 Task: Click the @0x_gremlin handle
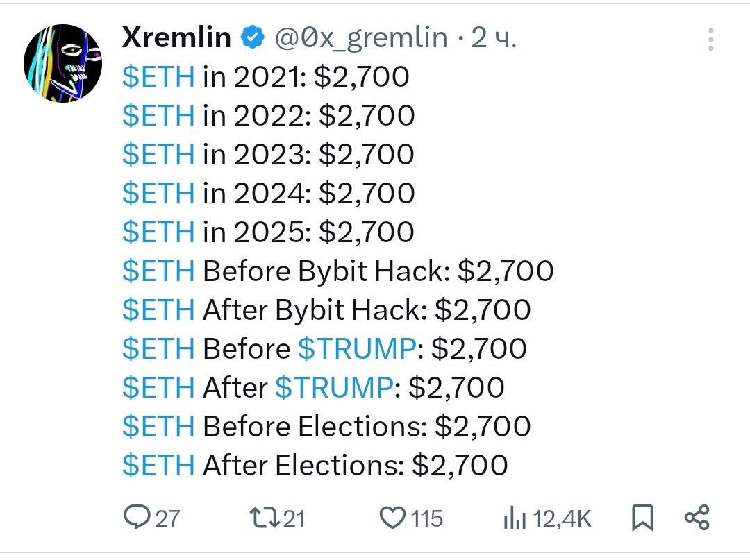point(361,38)
